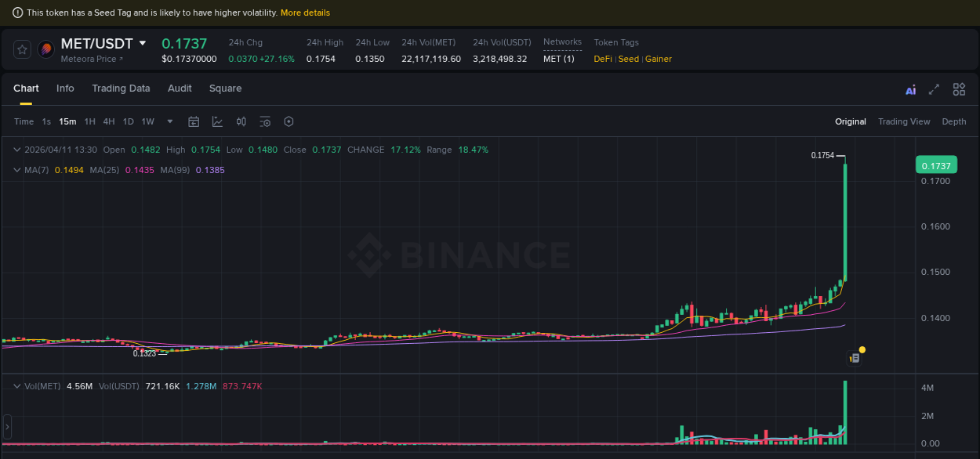The height and width of the screenshot is (459, 980).
Task: Click the 0.1754 high price marker label
Action: (822, 155)
